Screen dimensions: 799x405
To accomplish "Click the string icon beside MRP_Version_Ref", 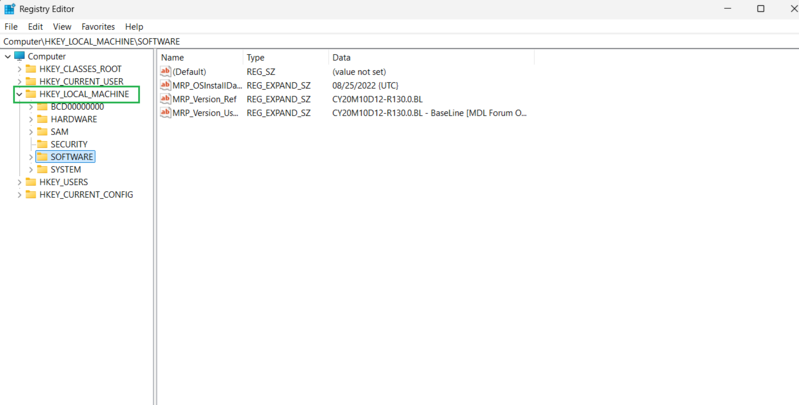I will click(166, 99).
